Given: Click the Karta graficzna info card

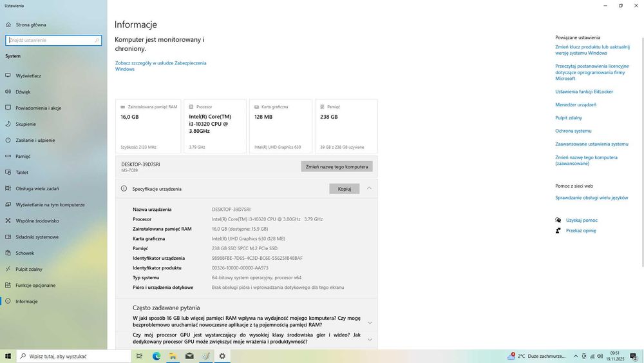Looking at the screenshot, I should coord(281,126).
